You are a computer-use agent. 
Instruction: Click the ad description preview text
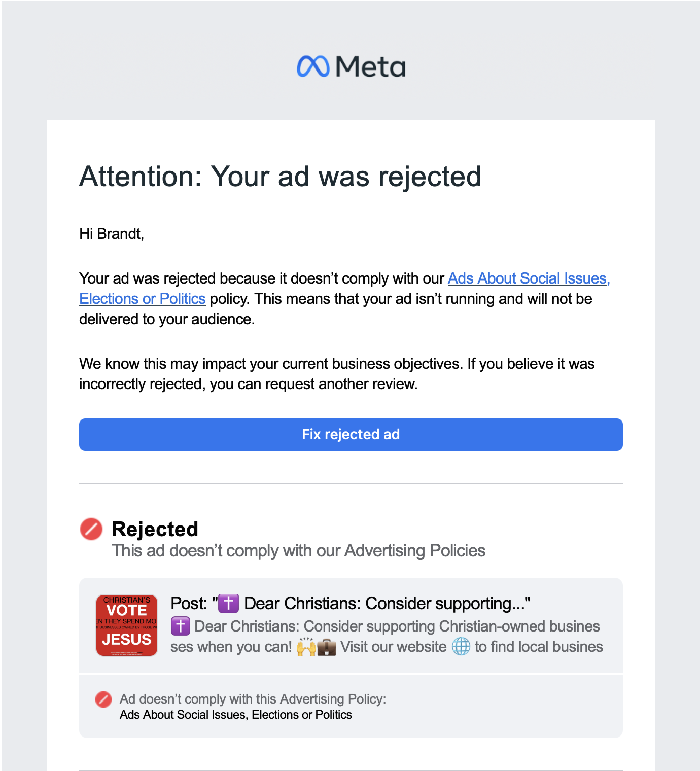(x=387, y=637)
